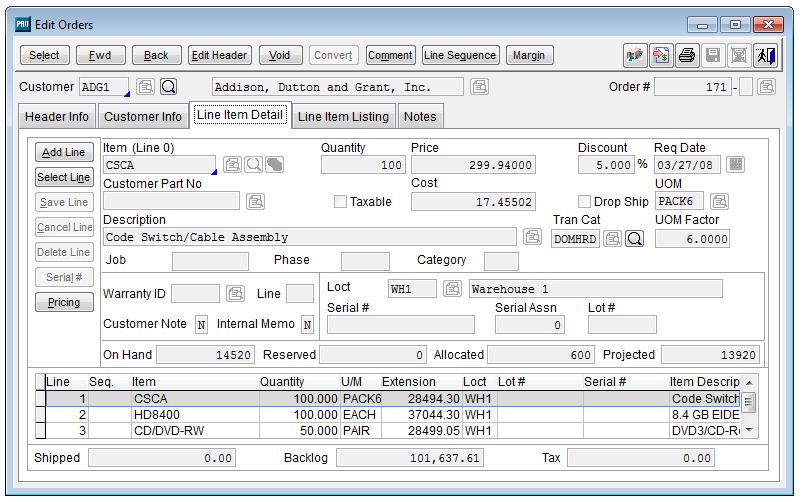The width and height of the screenshot is (802, 502).
Task: Click the lookup icon next to Item CSCA
Action: coord(232,165)
